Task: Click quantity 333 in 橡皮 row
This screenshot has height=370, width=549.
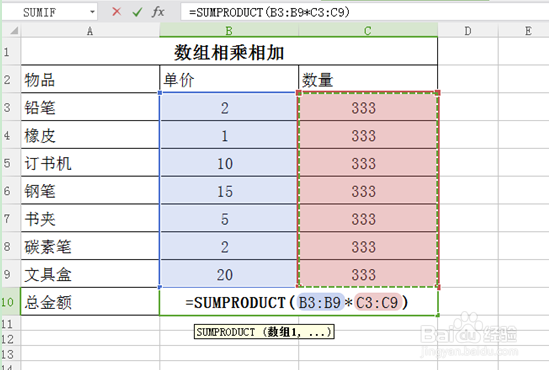Action: (368, 135)
